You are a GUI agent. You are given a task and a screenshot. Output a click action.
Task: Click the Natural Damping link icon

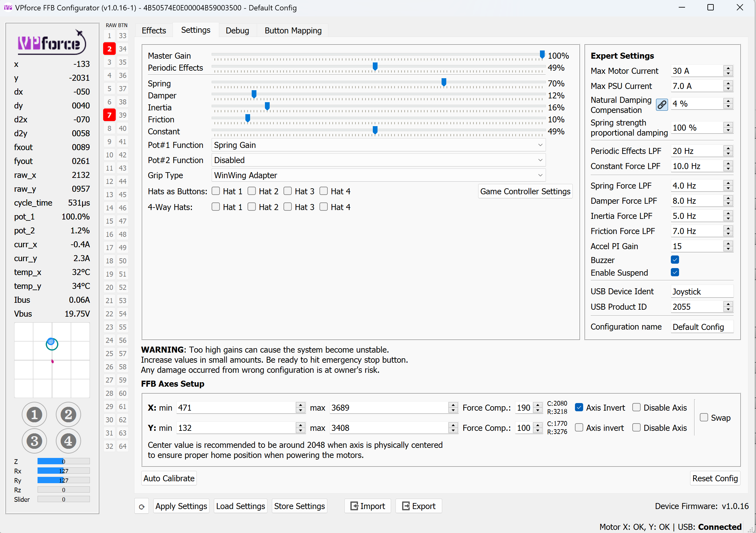click(661, 105)
